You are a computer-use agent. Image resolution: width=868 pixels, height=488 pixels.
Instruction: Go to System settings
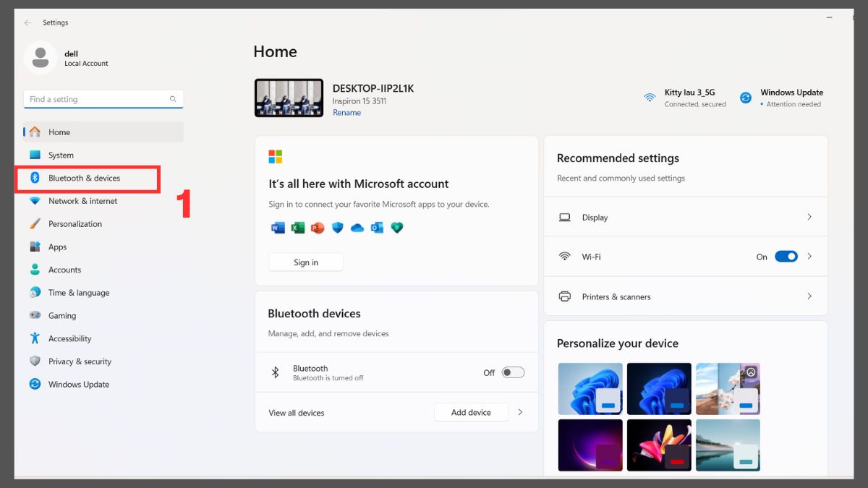tap(103, 155)
